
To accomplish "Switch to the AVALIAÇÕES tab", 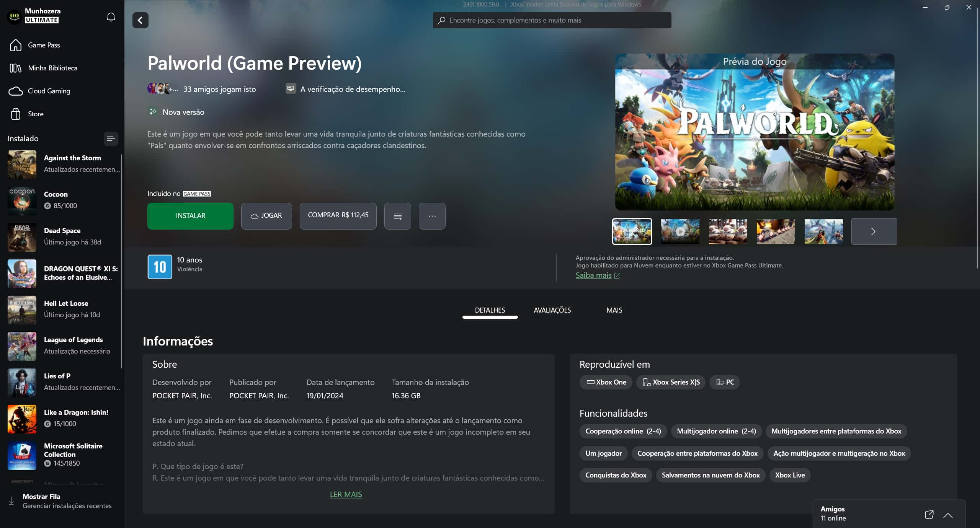I will pos(552,310).
